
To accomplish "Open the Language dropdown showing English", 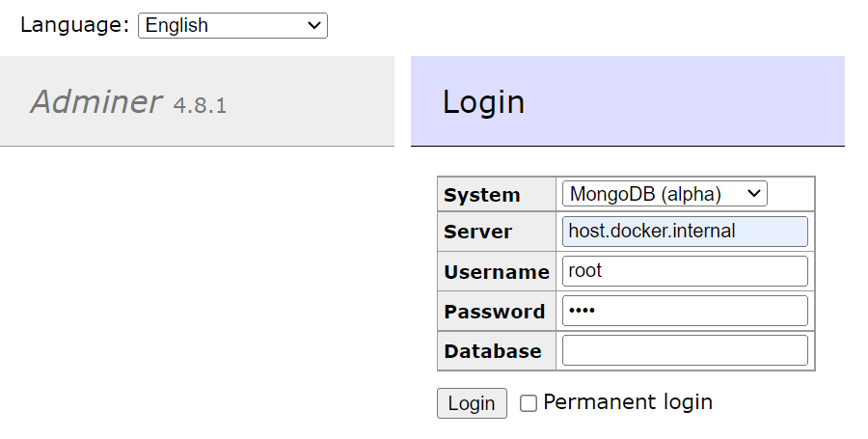I will 232,26.
